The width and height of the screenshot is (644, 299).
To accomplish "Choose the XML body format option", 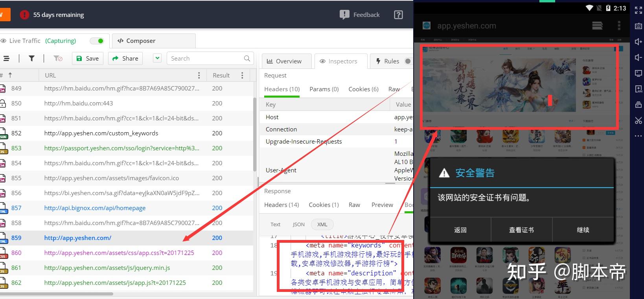I will tap(322, 225).
